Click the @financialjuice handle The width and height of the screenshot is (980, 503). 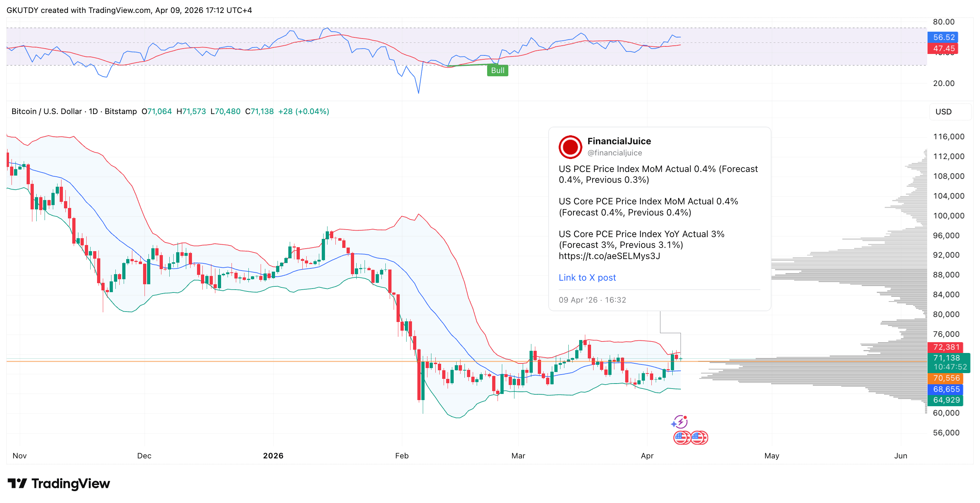click(614, 153)
